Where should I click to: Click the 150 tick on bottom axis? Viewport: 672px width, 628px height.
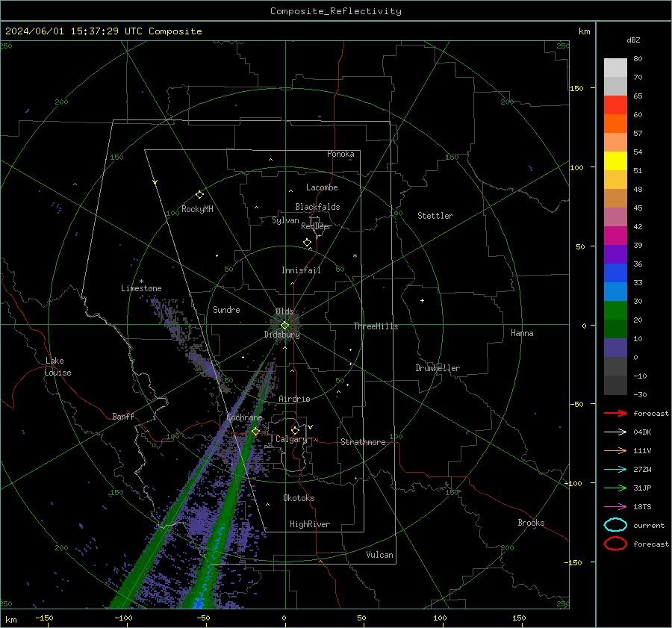(519, 618)
